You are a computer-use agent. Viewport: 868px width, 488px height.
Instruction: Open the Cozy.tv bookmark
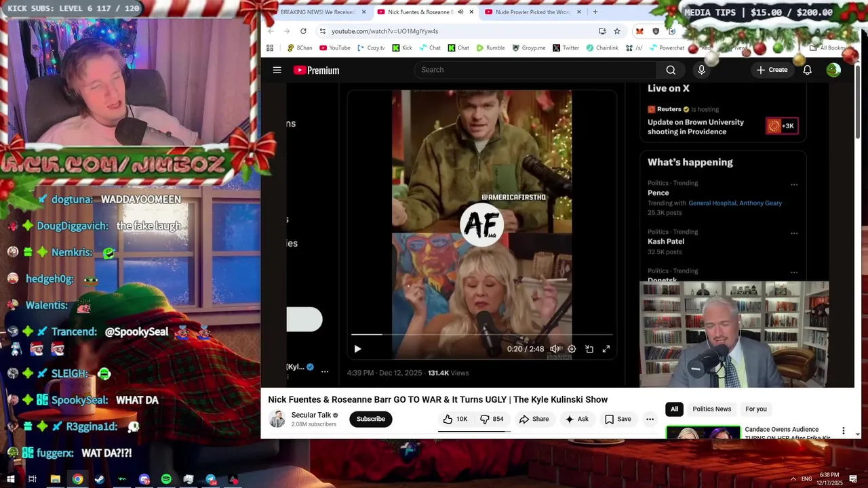pyautogui.click(x=372, y=48)
